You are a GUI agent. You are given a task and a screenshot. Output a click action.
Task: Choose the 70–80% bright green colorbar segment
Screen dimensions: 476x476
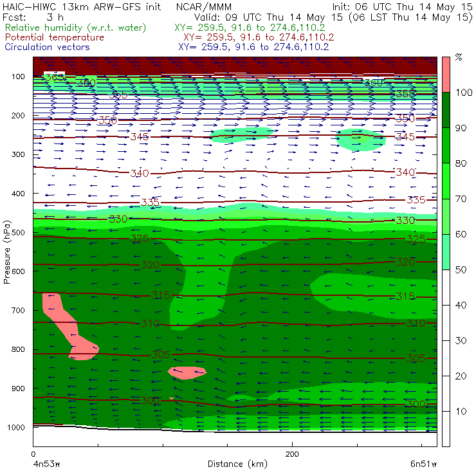tap(446, 181)
